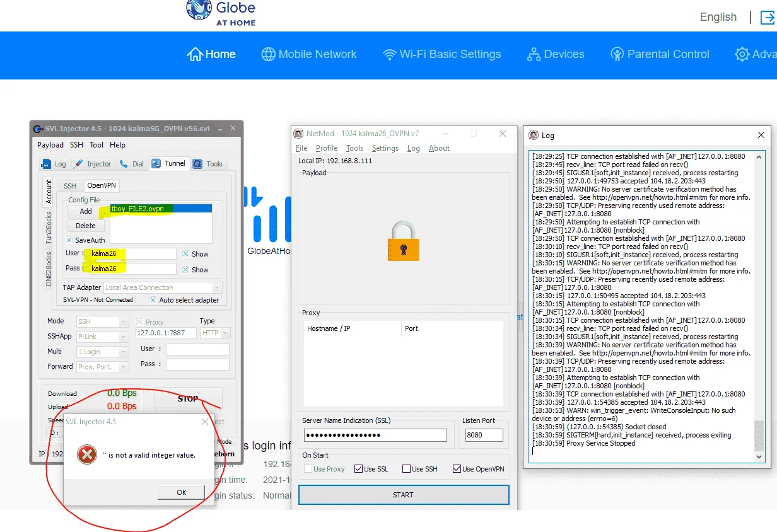Open NetMod Settings menu

pos(385,148)
